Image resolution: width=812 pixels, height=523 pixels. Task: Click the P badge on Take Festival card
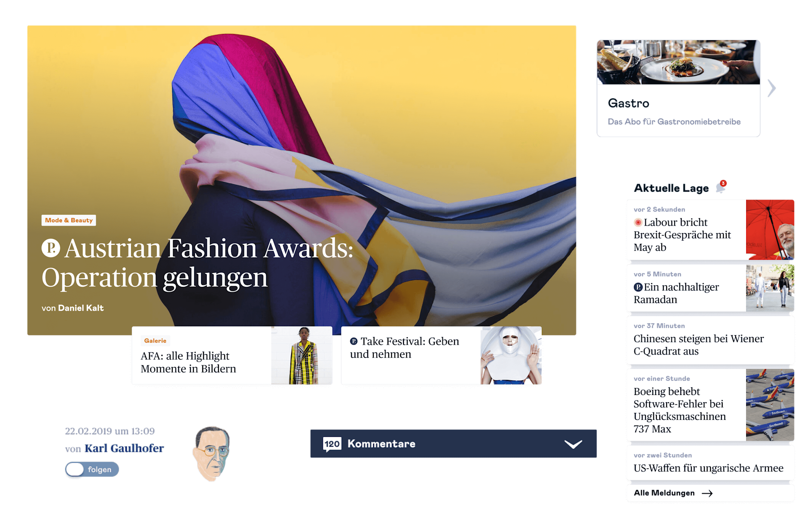coord(354,341)
